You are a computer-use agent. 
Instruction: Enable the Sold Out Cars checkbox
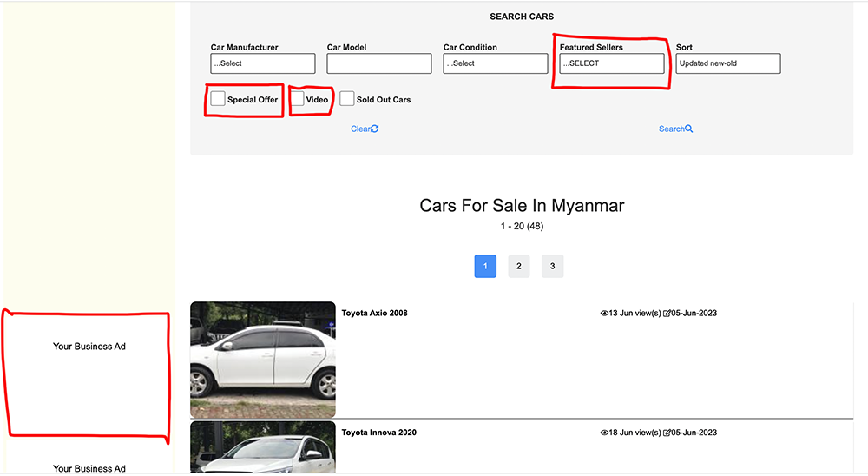point(347,99)
